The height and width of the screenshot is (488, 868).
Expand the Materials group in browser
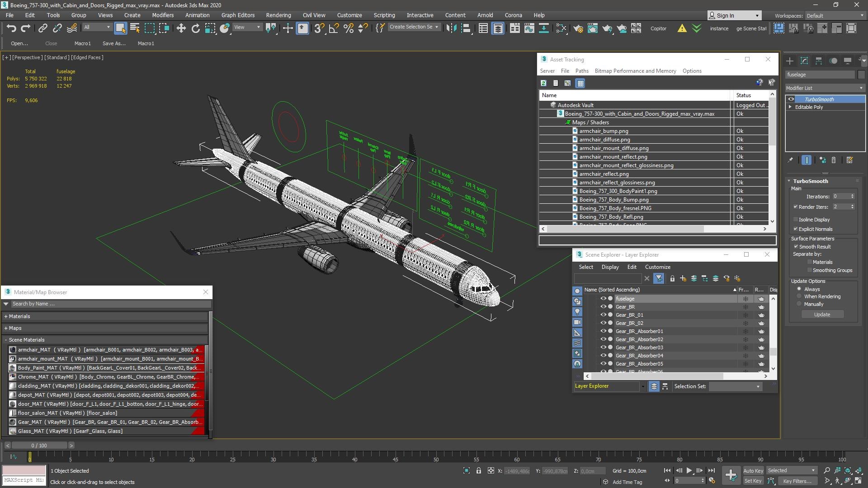pos(6,316)
